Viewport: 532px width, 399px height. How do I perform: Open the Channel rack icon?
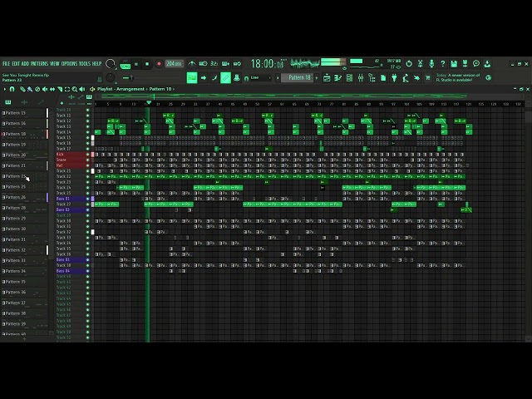point(349,78)
